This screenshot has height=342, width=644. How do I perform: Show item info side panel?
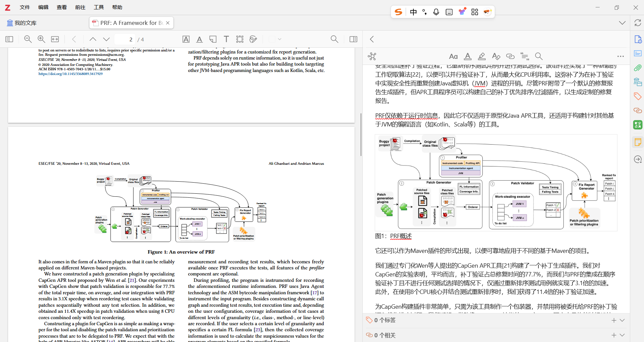click(x=638, y=39)
